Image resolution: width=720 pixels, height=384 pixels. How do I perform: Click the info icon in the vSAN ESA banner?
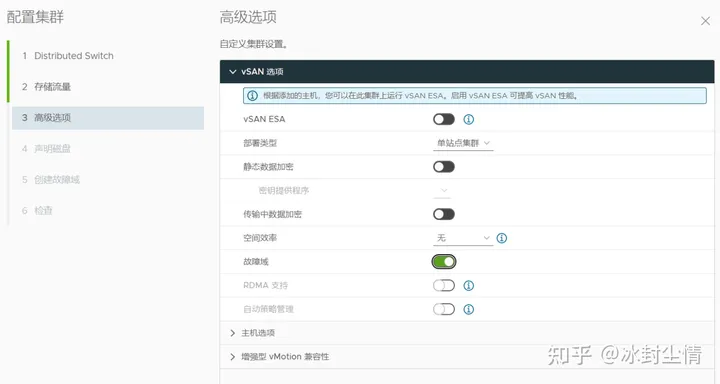tap(253, 96)
